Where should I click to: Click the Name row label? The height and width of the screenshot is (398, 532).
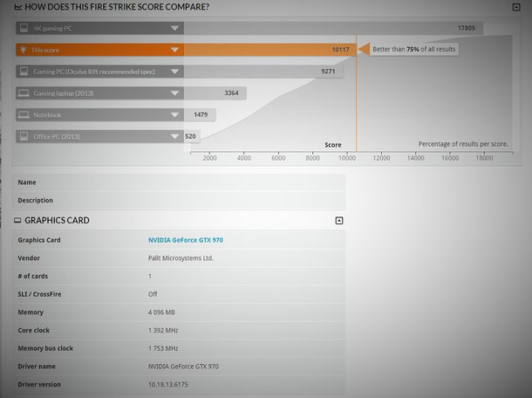pos(27,182)
